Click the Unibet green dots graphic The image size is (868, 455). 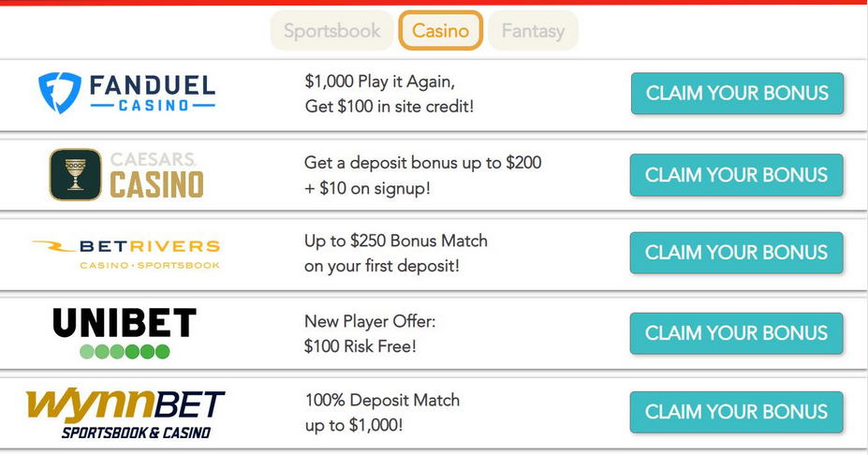(x=125, y=352)
